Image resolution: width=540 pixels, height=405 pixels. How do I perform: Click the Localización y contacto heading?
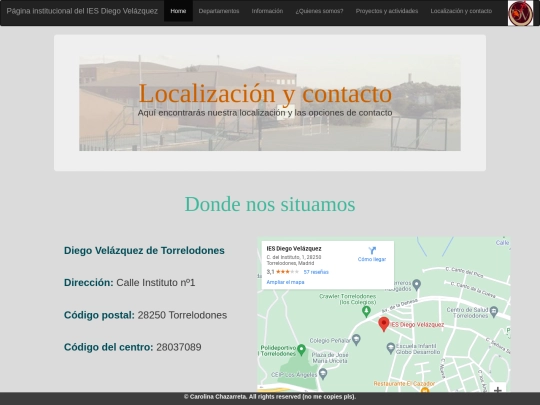(265, 93)
